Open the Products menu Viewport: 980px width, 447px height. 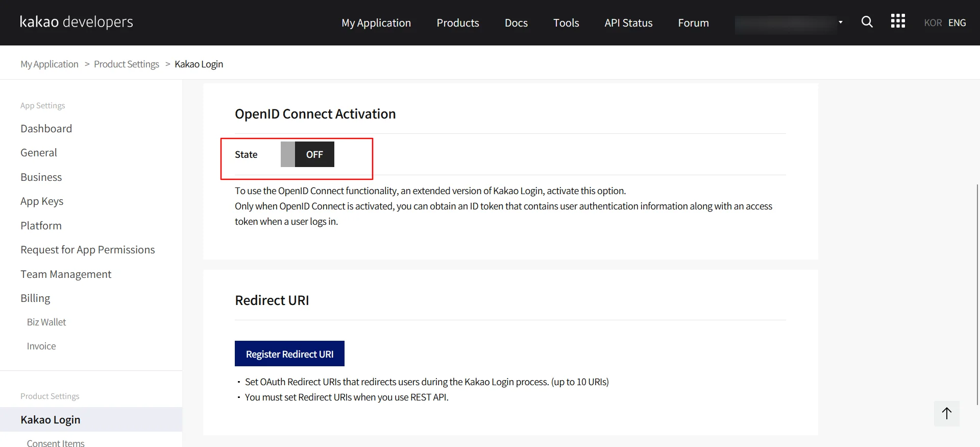(x=458, y=23)
